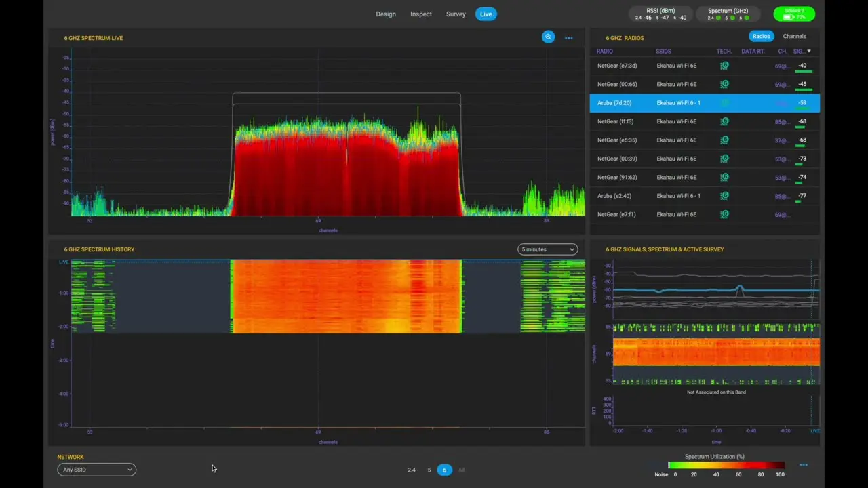Switch the radios panel to Channels view
The image size is (868, 488).
click(794, 36)
